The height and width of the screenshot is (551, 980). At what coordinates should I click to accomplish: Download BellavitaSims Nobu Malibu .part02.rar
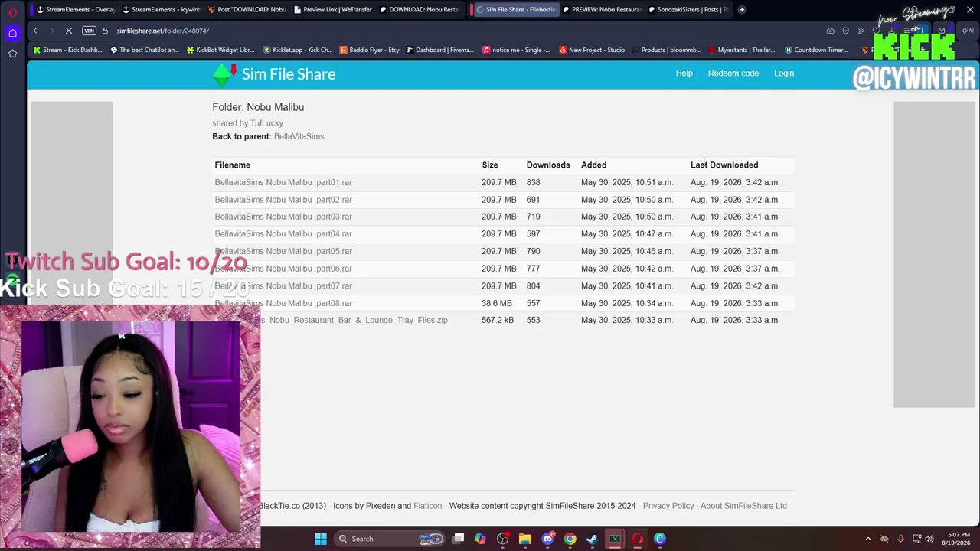(x=283, y=200)
